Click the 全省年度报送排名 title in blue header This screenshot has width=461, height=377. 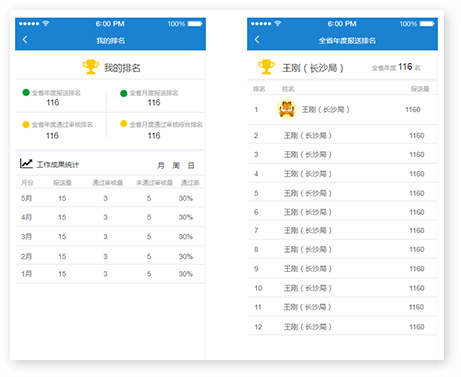point(347,41)
